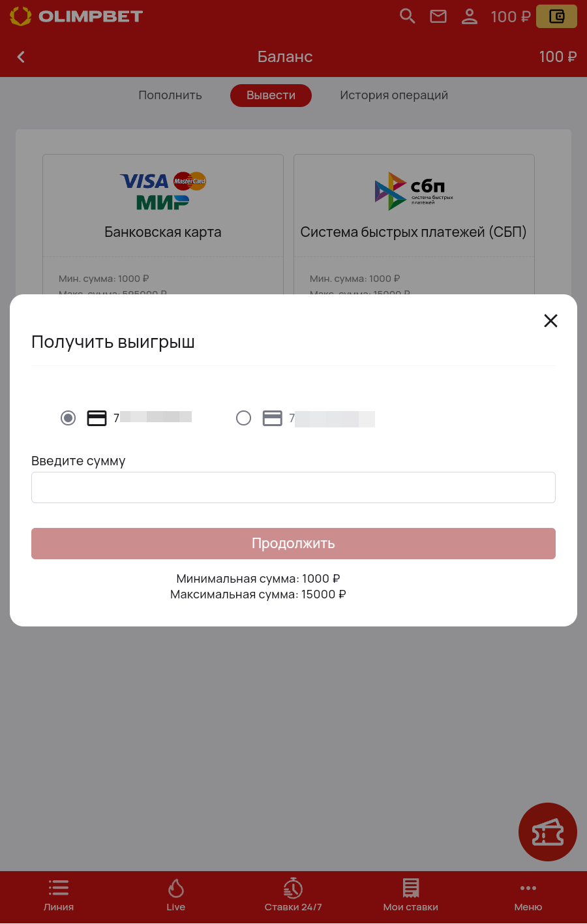Screen dimensions: 587x924
Task: Open Меню three dots icon
Action: pos(528,895)
